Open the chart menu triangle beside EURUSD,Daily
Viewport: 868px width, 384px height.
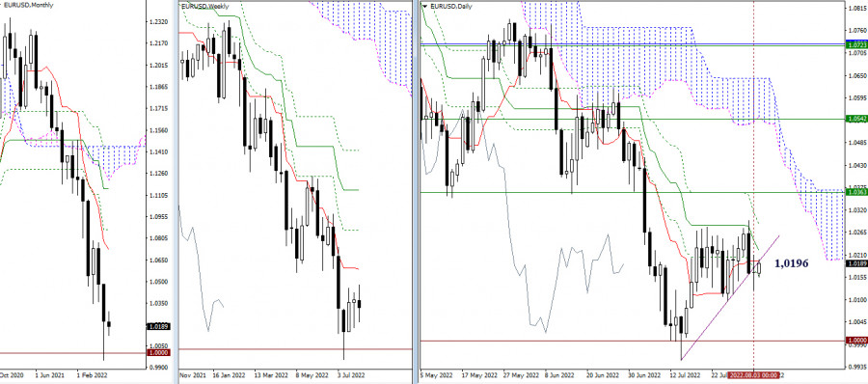(x=424, y=7)
